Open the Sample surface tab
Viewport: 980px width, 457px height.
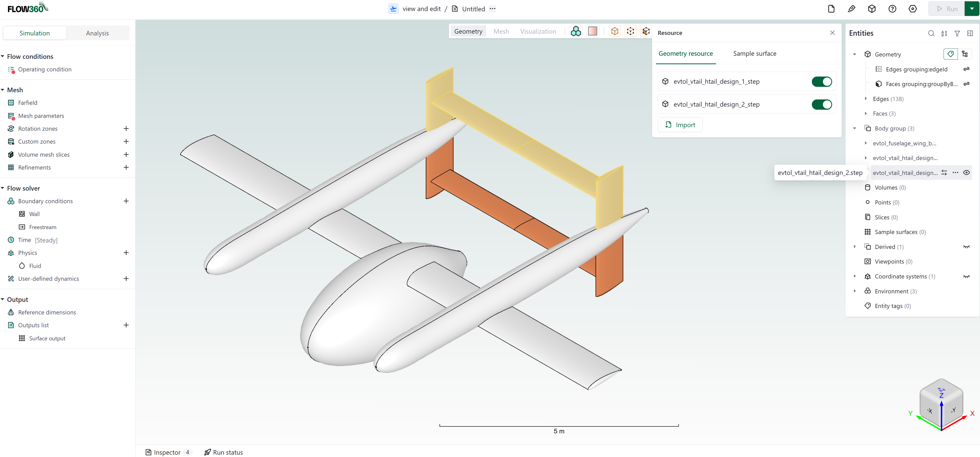[x=754, y=54]
